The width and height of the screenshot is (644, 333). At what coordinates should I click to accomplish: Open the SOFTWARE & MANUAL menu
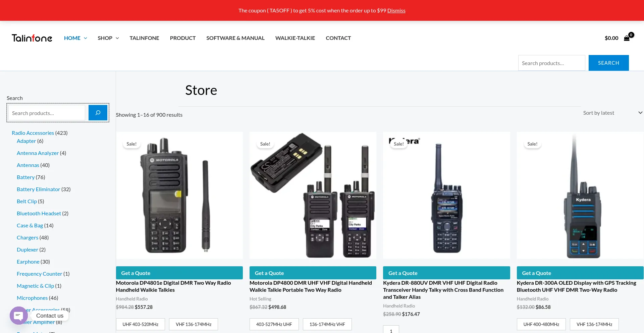[235, 38]
